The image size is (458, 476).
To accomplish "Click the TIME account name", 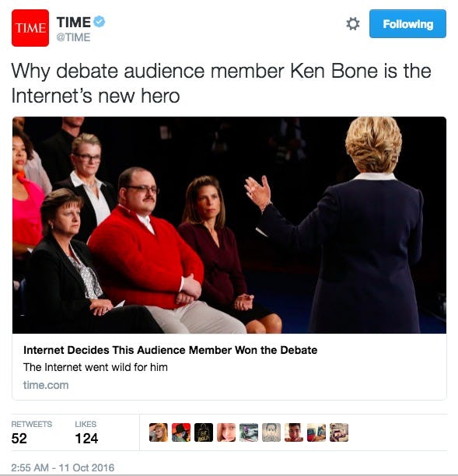I will coord(73,22).
